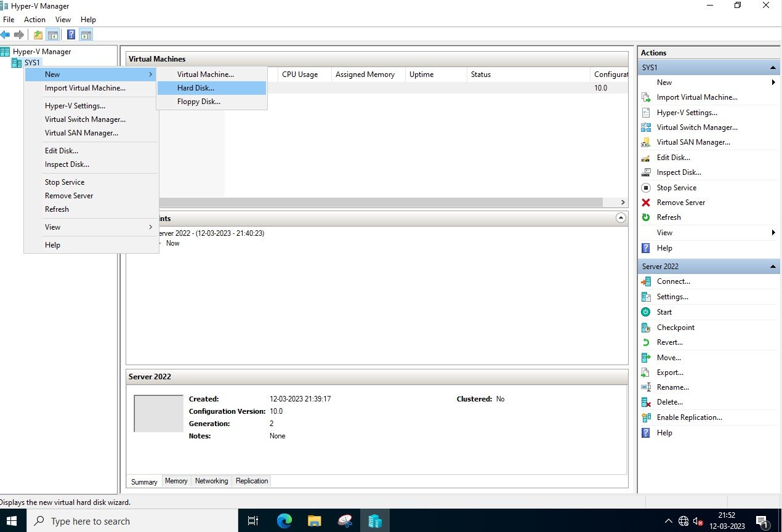Open Virtual Switch Manager in the Actions pane
782x532 pixels.
pyautogui.click(x=697, y=127)
